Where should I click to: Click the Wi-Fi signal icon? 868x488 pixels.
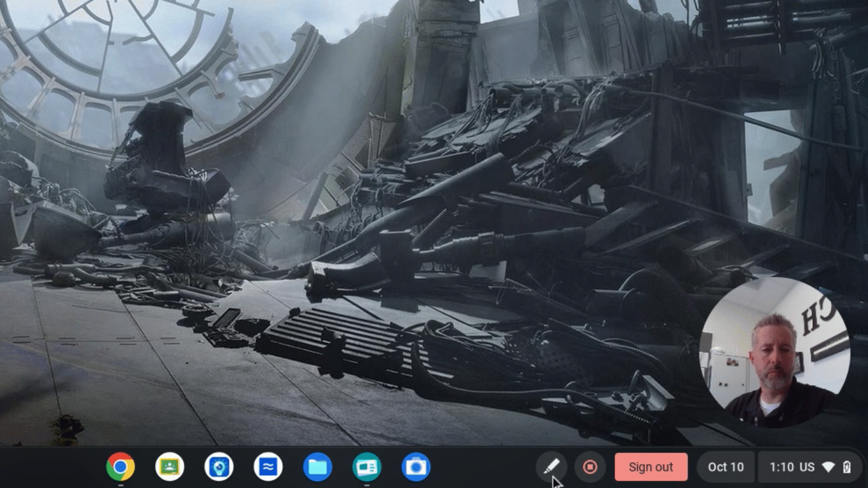tap(828, 467)
